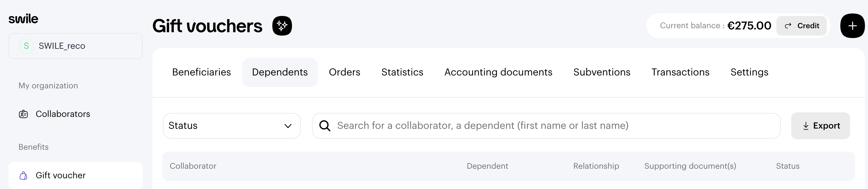Switch to the Beneficiaries tab
The height and width of the screenshot is (189, 868).
point(202,72)
